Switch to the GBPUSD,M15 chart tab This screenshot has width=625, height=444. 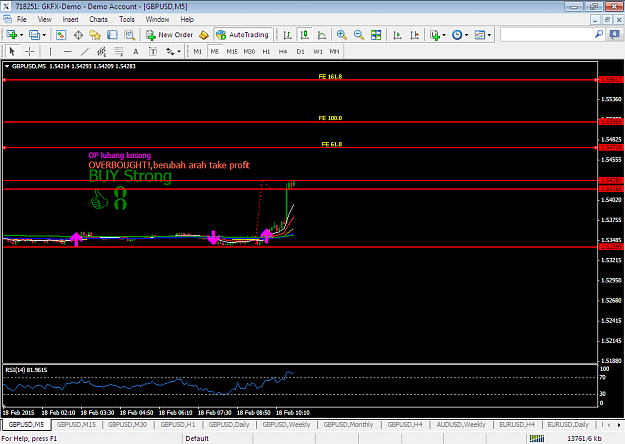pos(76,424)
